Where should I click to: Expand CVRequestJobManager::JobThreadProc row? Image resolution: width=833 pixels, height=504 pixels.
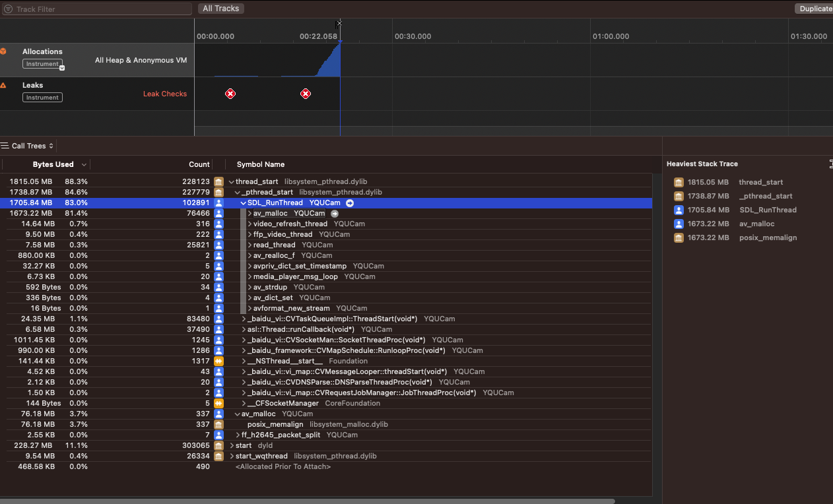coord(244,393)
